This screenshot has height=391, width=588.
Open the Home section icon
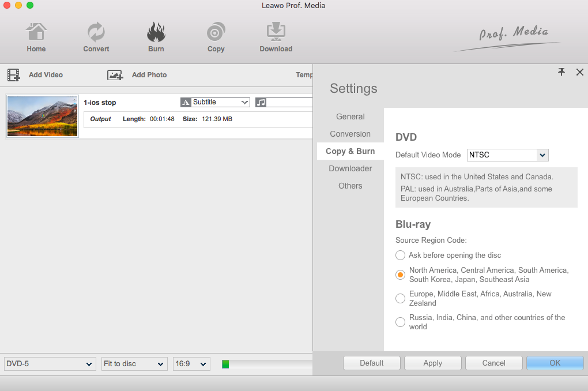click(x=36, y=32)
